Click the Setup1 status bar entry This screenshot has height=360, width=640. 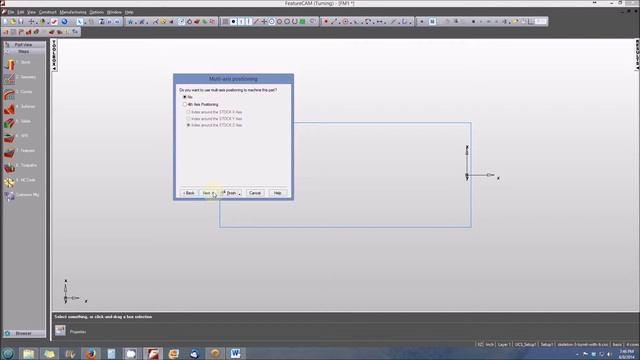tap(547, 345)
